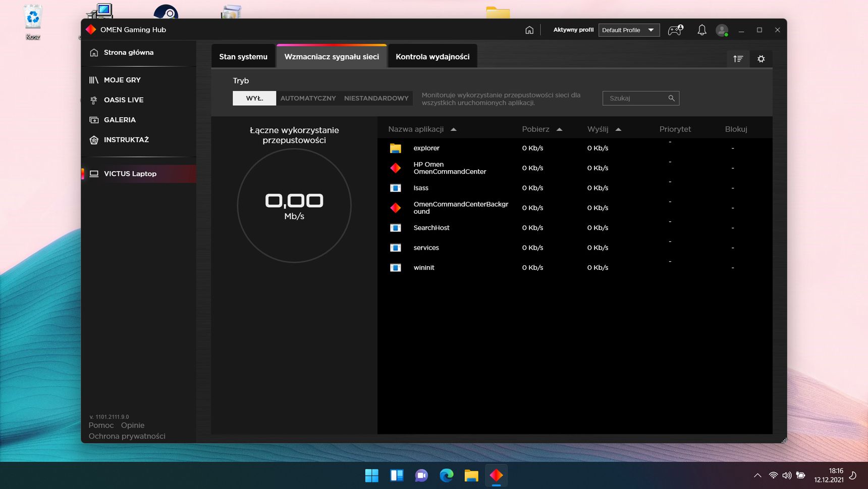Click the Opinie link

pos(133,425)
